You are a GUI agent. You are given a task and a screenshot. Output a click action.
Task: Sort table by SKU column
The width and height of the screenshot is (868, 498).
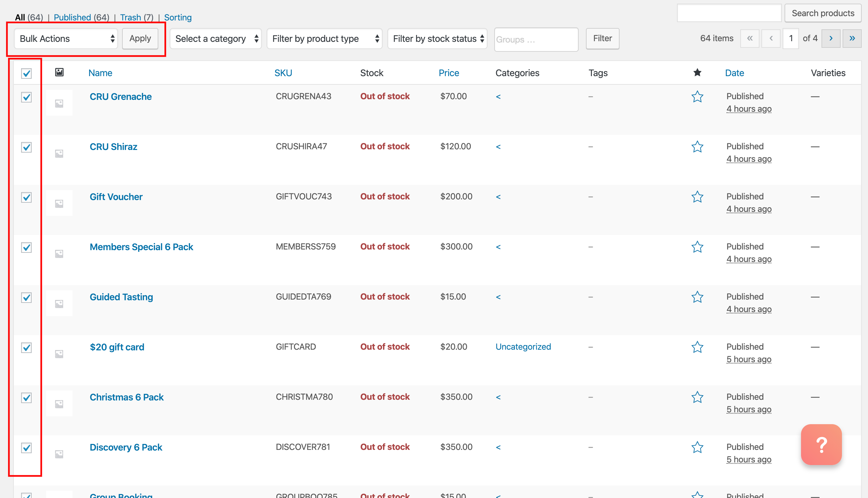tap(283, 73)
